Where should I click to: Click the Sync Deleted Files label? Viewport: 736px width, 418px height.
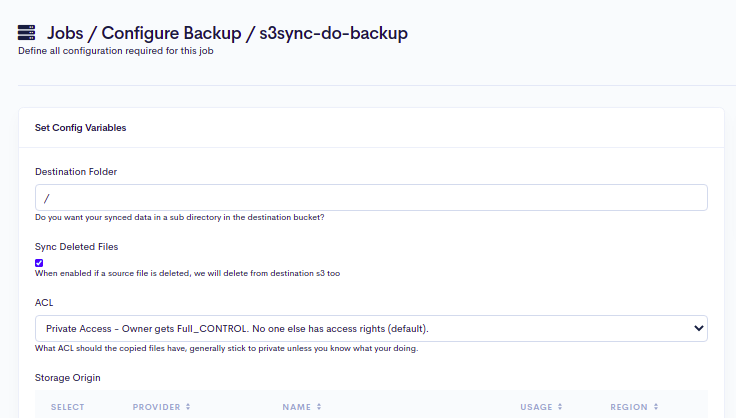click(x=77, y=246)
